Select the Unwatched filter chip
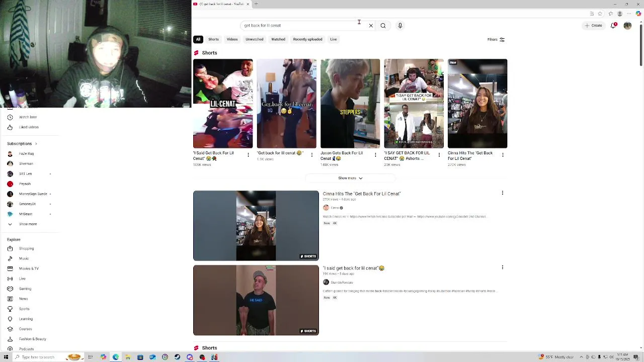Screen dimensions: 644x362 tap(254, 39)
